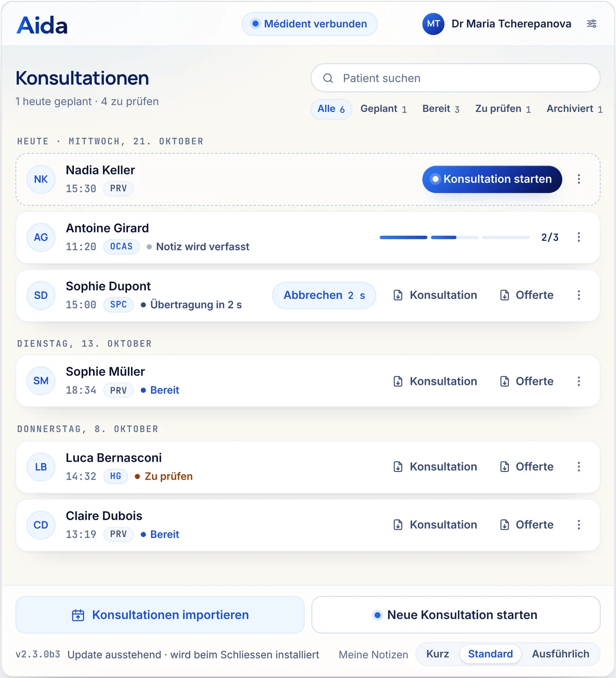Viewport: 616px width, 678px height.
Task: Show all consultations with the Alle filter
Action: 331,109
